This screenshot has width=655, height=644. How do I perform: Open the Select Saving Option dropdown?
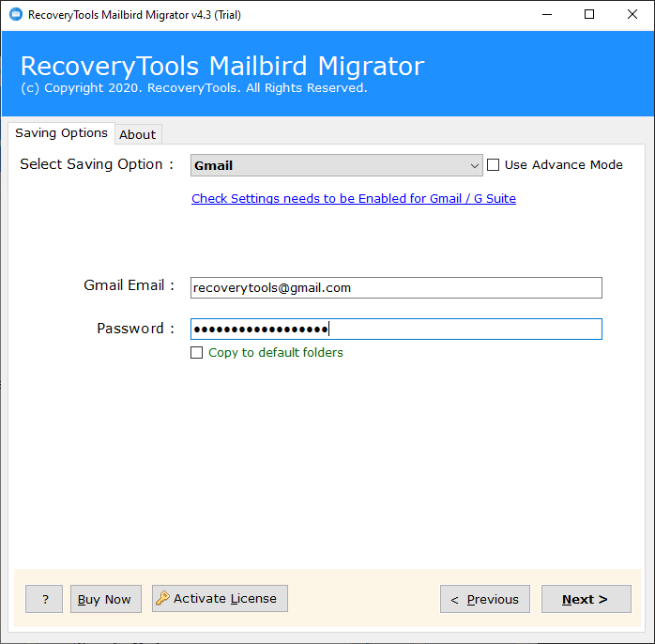(336, 165)
